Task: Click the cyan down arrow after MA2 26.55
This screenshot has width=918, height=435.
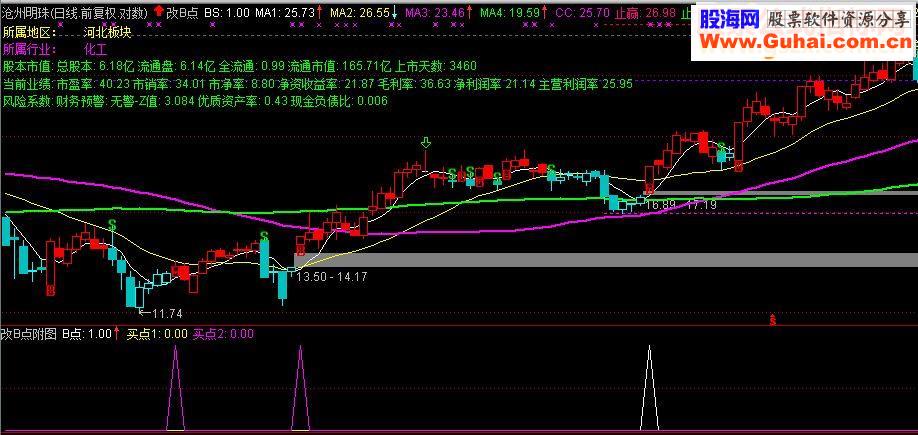Action: tap(394, 12)
